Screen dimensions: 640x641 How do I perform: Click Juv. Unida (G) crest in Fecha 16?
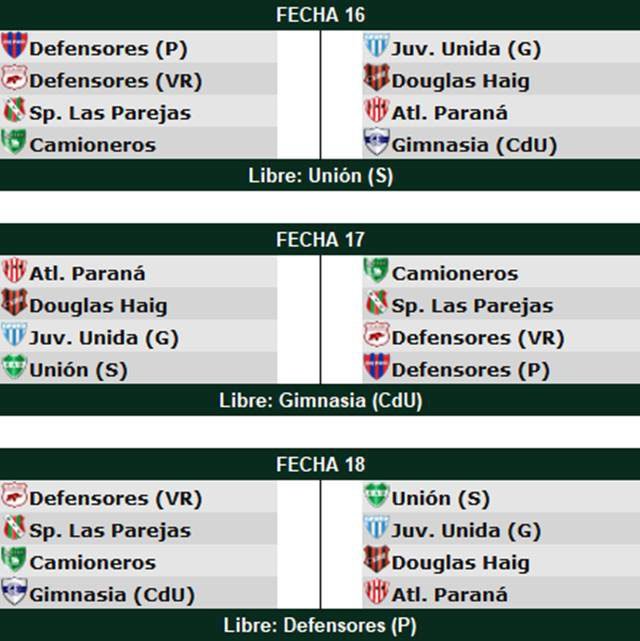tap(376, 47)
